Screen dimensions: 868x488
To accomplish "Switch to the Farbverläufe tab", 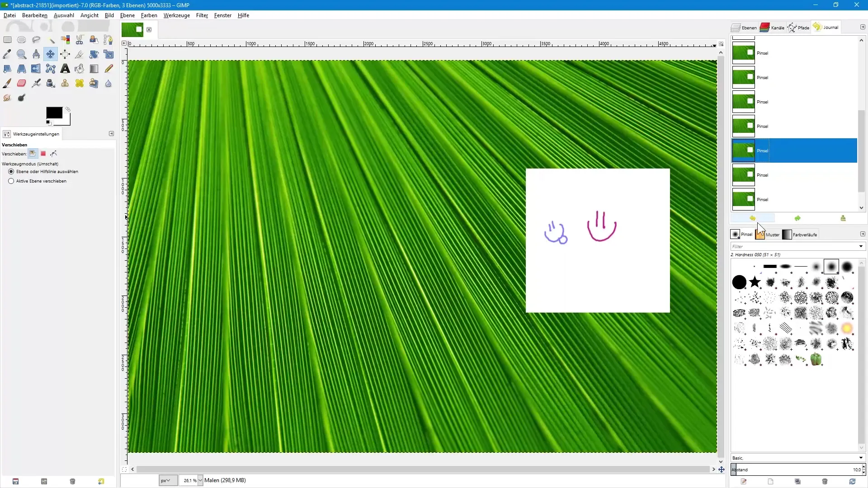I will tap(800, 235).
